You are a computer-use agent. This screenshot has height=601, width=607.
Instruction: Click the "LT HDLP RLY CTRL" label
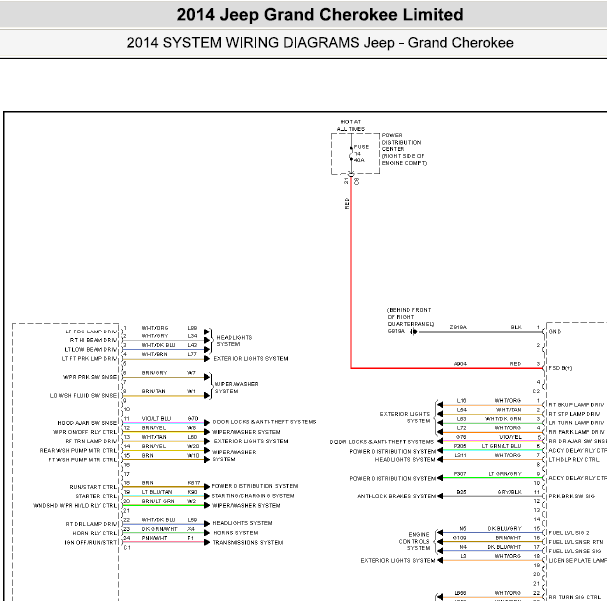pyautogui.click(x=574, y=460)
